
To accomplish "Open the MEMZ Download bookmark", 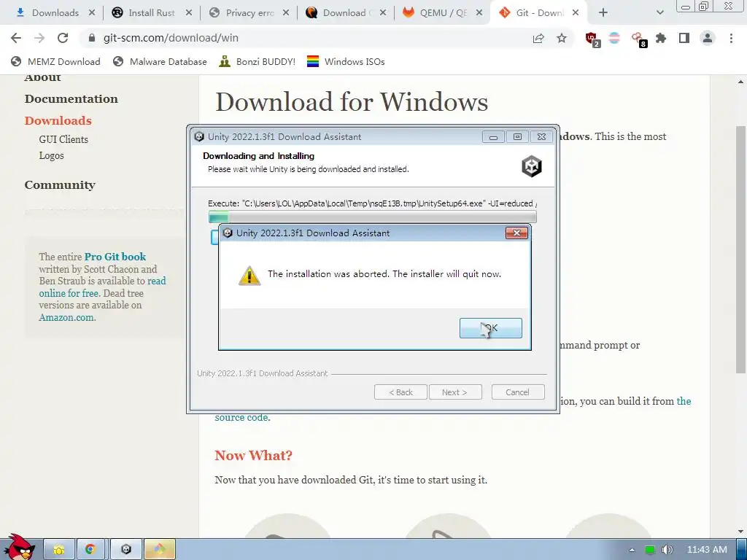I will click(x=55, y=61).
